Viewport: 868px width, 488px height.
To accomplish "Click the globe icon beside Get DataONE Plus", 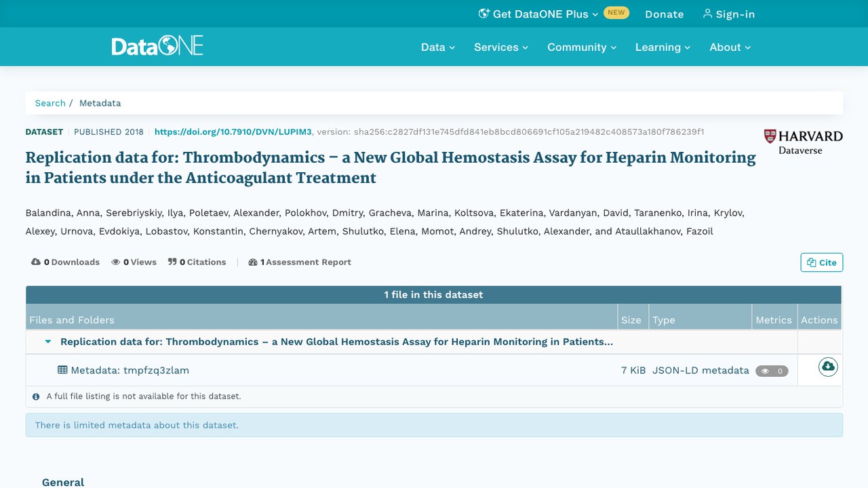I will [x=484, y=14].
